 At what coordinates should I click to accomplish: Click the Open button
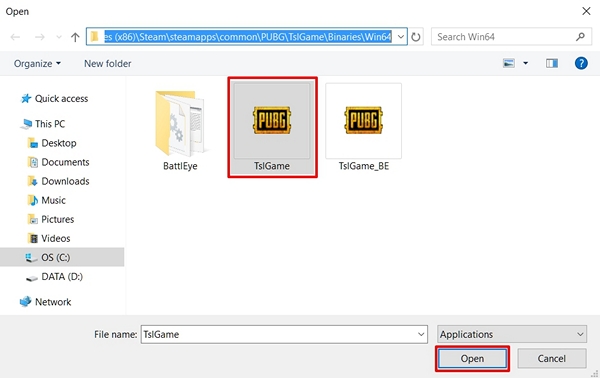[472, 358]
